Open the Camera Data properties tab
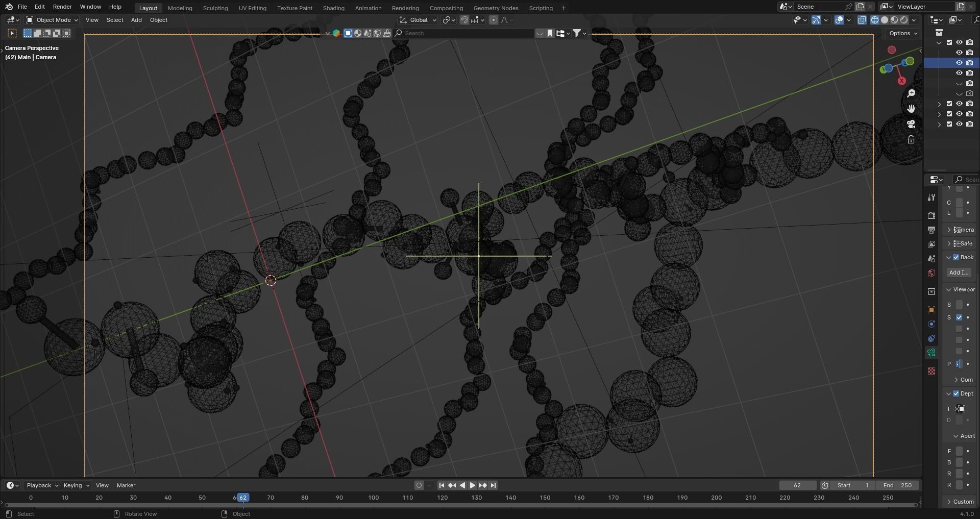 point(932,353)
